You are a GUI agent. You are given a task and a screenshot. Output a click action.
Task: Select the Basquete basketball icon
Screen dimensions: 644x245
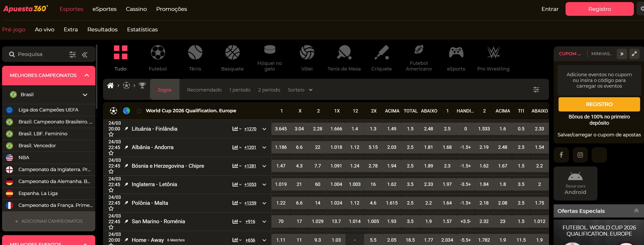pyautogui.click(x=232, y=52)
